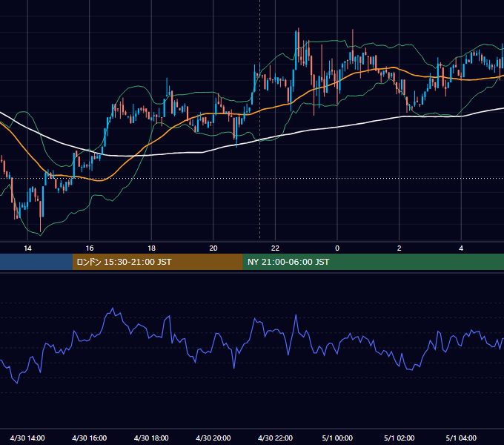The height and width of the screenshot is (445, 504).
Task: Click the '4/30 14:00' date label on the lower axis
Action: [27, 438]
